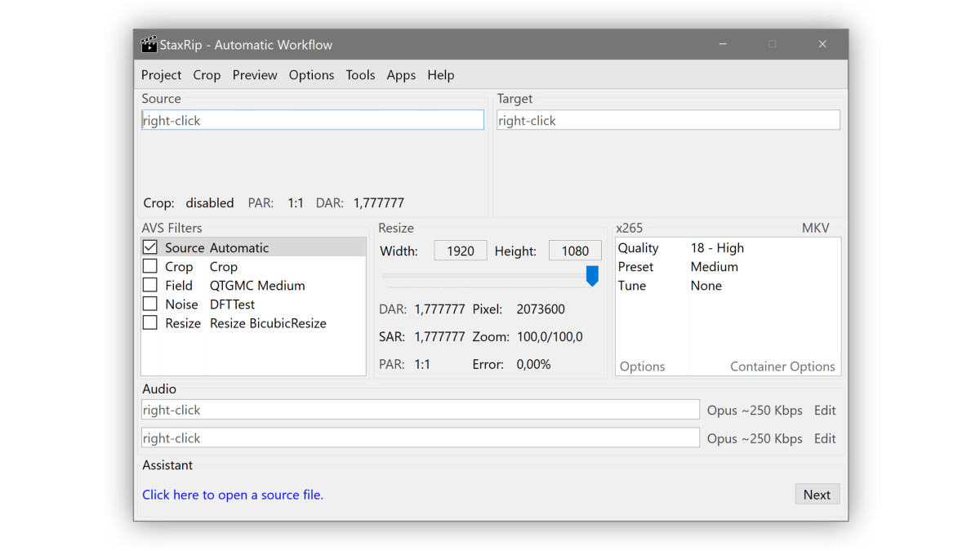Image resolution: width=980 pixels, height=551 pixels.
Task: Open the Tools menu
Action: pos(360,75)
